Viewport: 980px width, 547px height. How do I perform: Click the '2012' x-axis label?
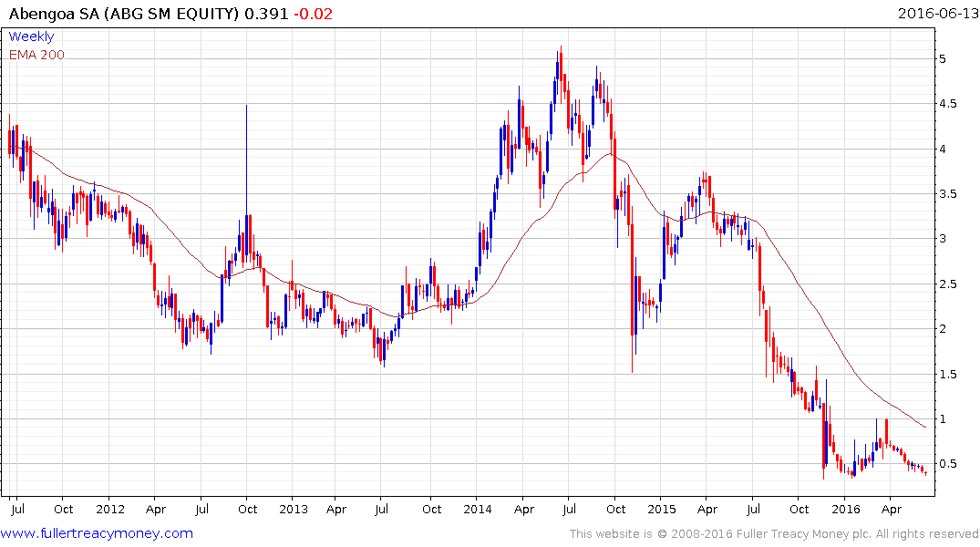[110, 509]
